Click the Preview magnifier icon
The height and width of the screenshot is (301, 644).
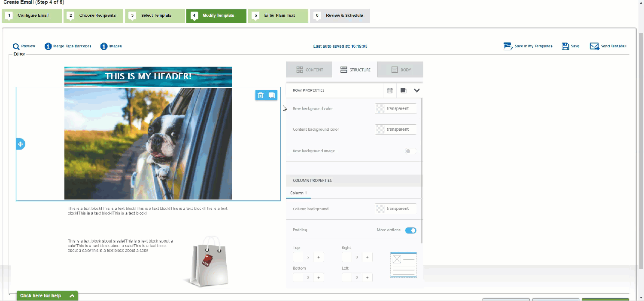coord(16,46)
